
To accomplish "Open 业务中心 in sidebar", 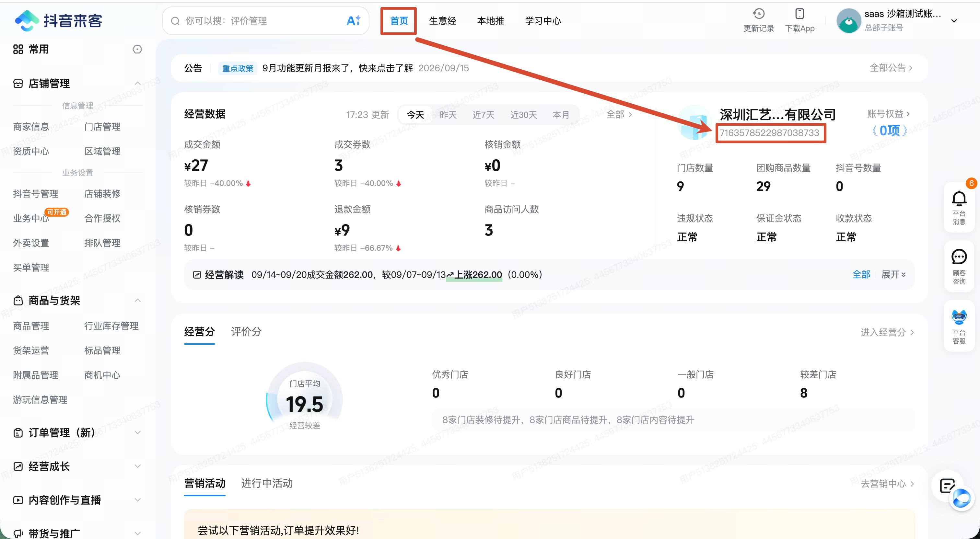I will pos(31,218).
